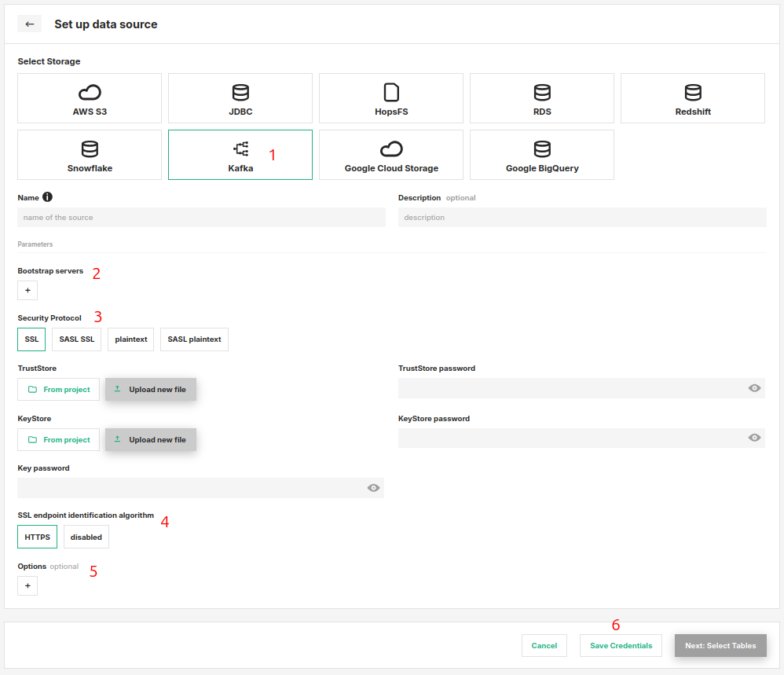
Task: Select HopsFS storage tile
Action: click(x=391, y=98)
